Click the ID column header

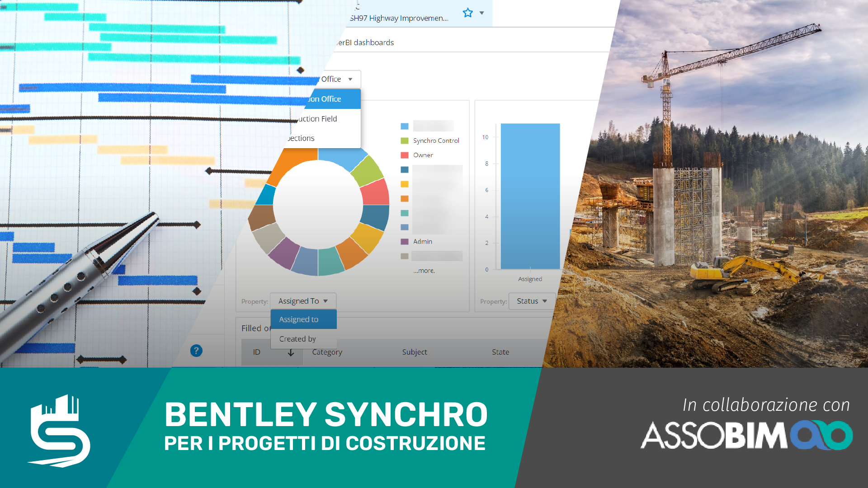(256, 352)
